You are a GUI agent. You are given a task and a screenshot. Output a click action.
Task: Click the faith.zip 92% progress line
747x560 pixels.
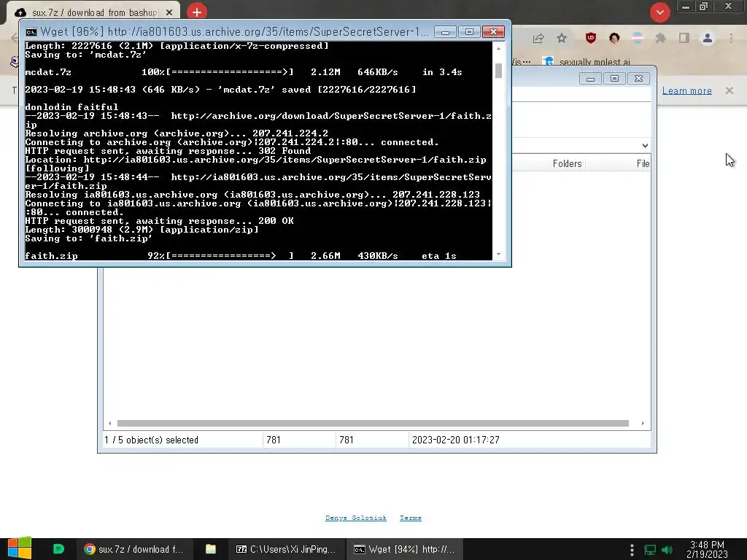[x=241, y=256]
